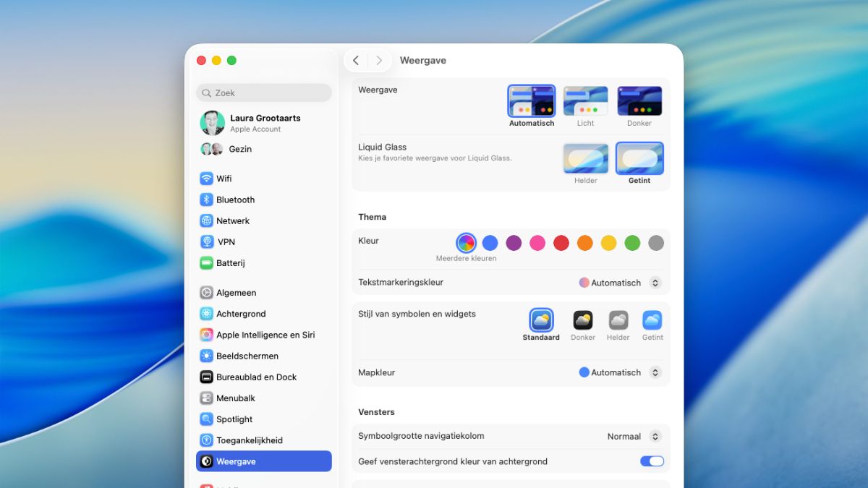Open the Algemeen gear icon
The height and width of the screenshot is (488, 868).
click(207, 293)
